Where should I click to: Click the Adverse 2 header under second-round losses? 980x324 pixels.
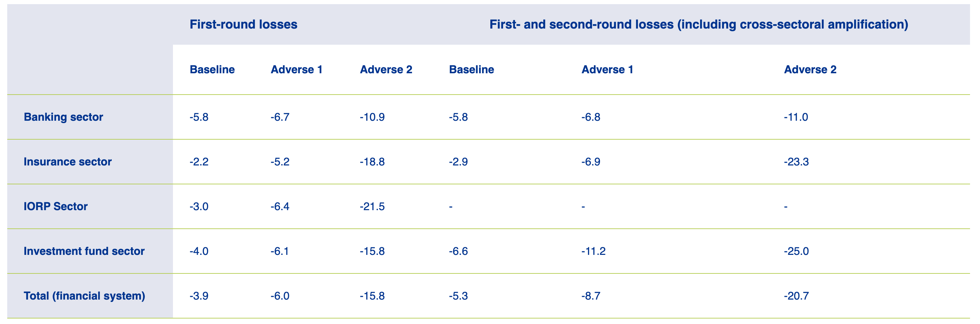tap(810, 70)
